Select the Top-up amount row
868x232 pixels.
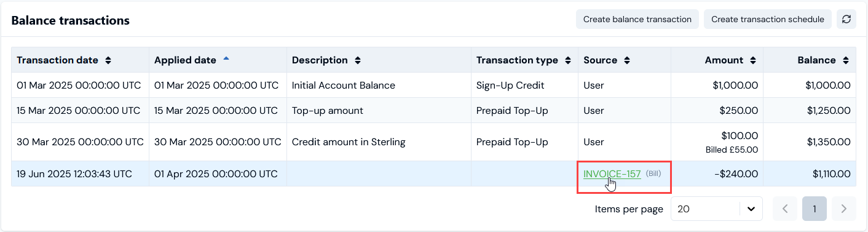pyautogui.click(x=433, y=111)
